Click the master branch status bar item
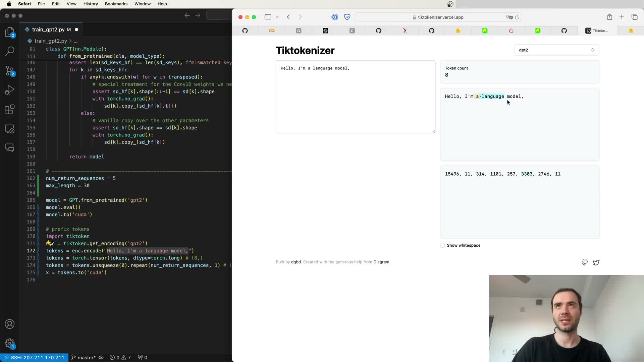This screenshot has height=362, width=644. 84,358
